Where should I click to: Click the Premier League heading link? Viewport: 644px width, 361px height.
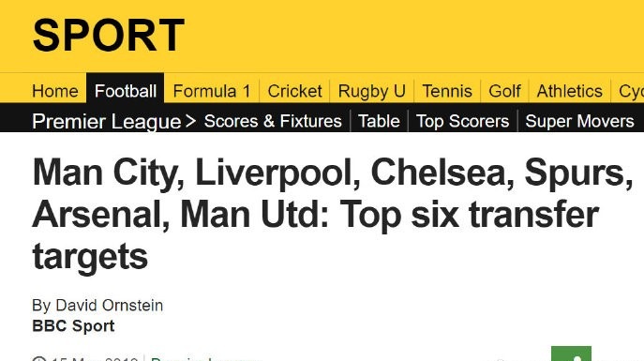[106, 122]
